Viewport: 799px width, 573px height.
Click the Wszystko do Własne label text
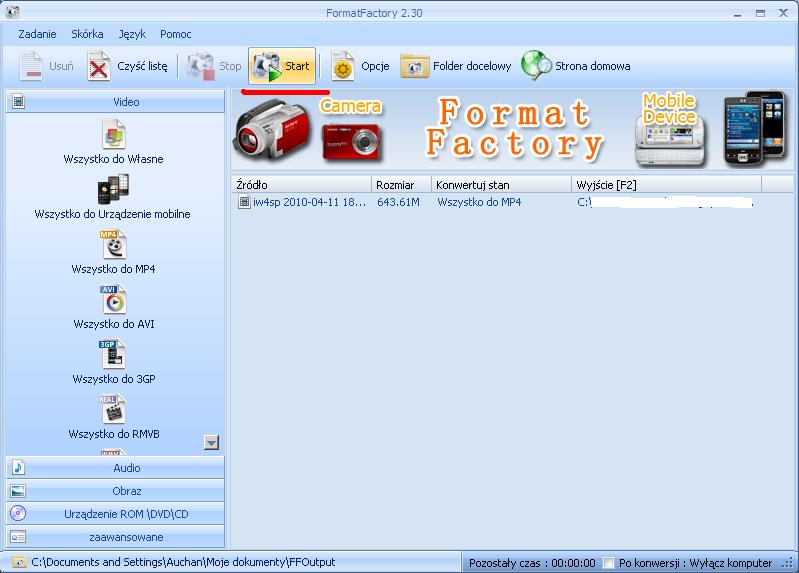coord(113,159)
